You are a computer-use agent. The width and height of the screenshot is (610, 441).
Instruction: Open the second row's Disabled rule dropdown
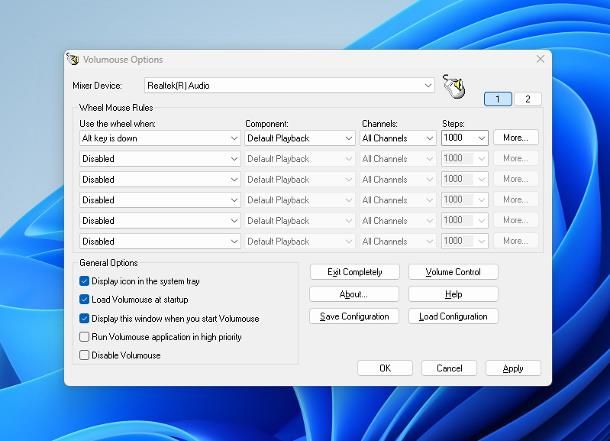[x=160, y=159]
